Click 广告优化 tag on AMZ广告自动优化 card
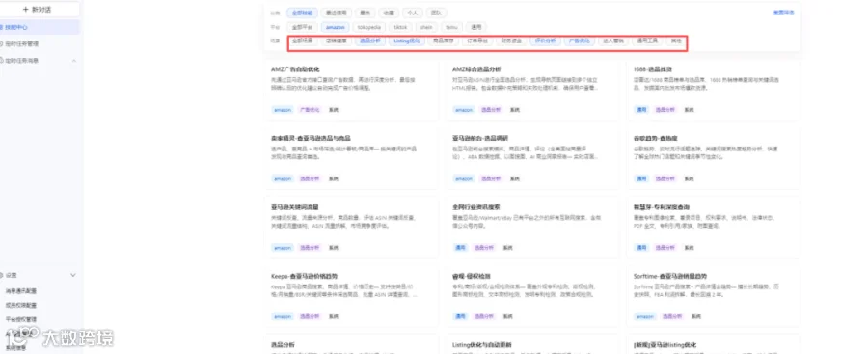Viewport: 868px width, 354px height. [x=309, y=110]
